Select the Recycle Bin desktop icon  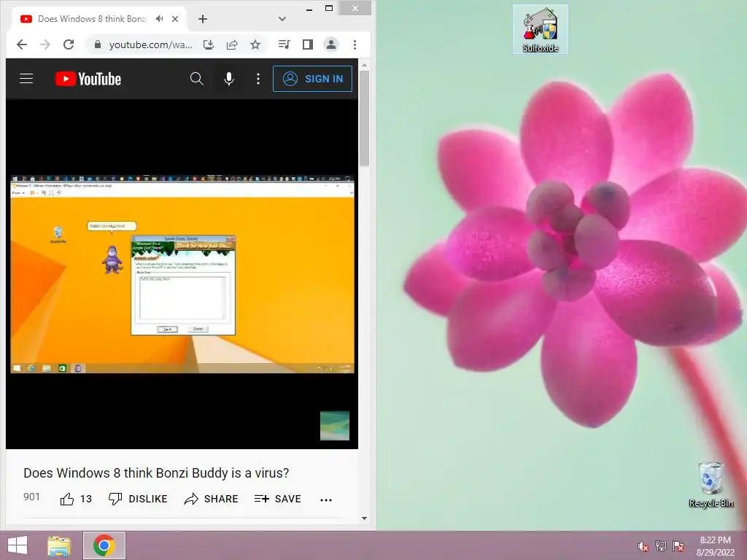tap(711, 484)
